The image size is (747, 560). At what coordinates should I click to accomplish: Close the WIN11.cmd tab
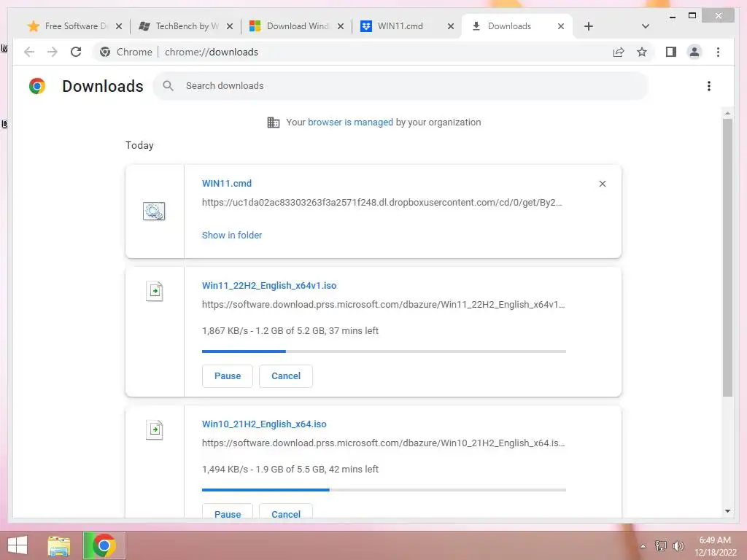pyautogui.click(x=451, y=26)
